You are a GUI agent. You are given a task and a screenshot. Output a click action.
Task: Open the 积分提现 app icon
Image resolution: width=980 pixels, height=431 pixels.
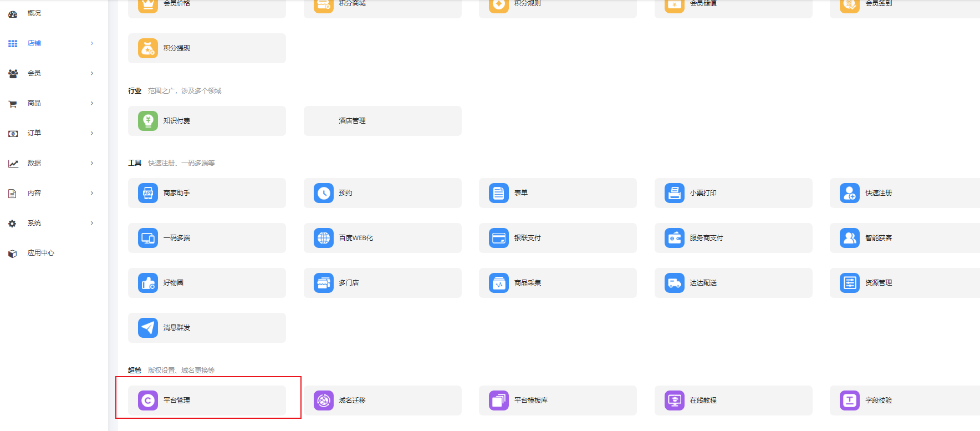(148, 48)
